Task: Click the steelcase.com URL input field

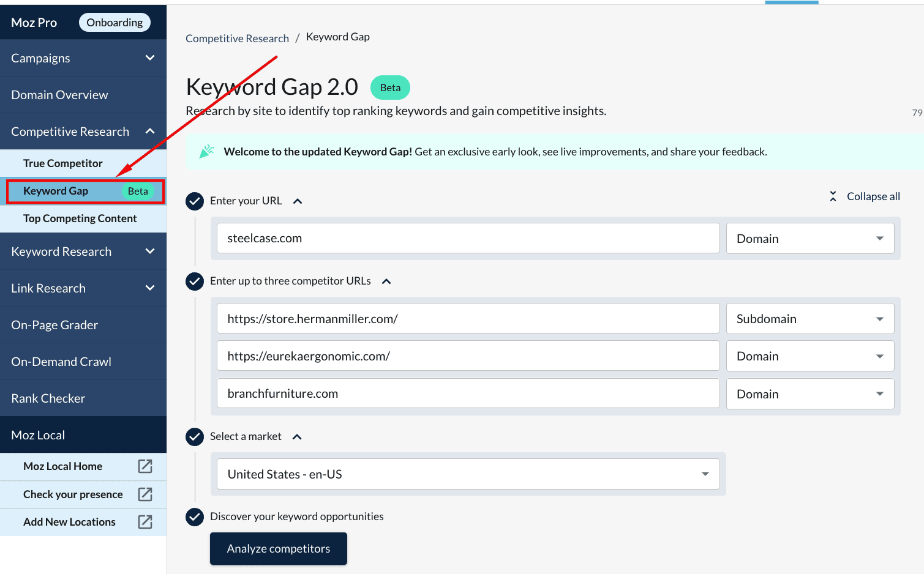Action: click(x=468, y=239)
